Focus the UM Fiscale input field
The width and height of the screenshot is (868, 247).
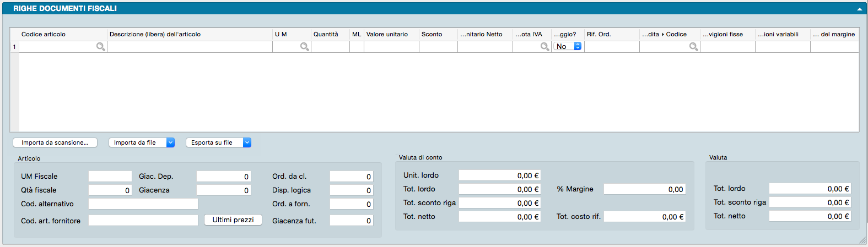[110, 176]
